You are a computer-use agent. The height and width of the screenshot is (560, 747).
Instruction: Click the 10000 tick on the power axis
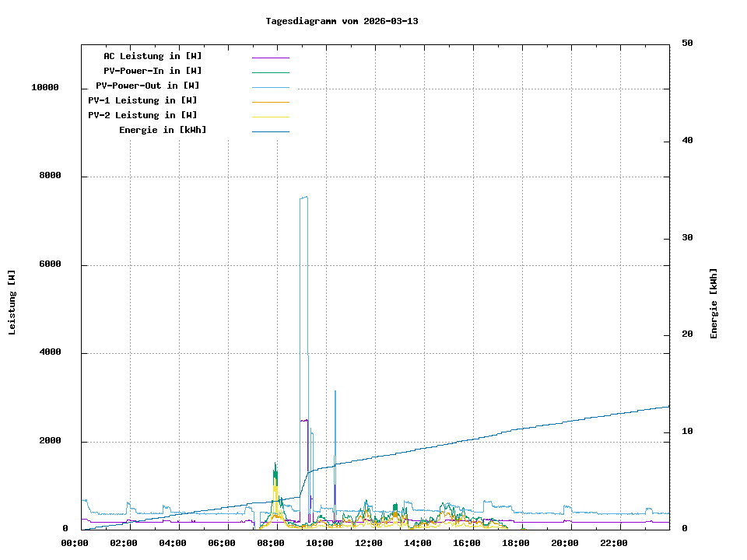(x=45, y=88)
